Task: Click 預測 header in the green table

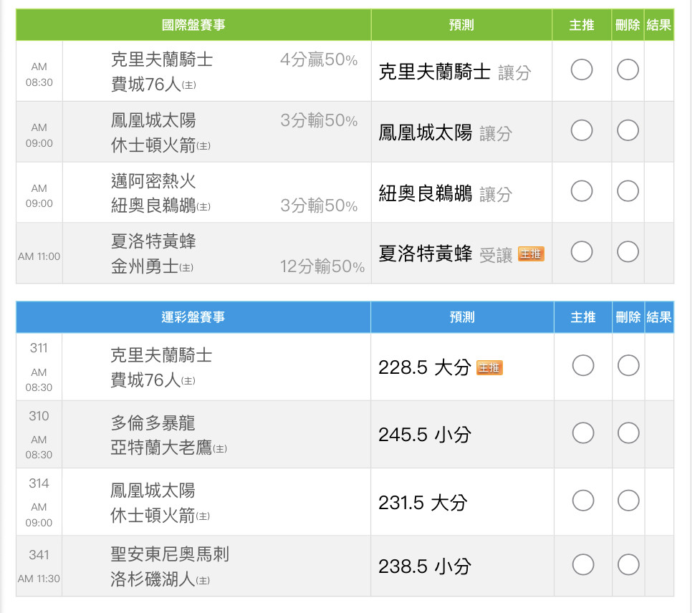Action: (x=461, y=25)
